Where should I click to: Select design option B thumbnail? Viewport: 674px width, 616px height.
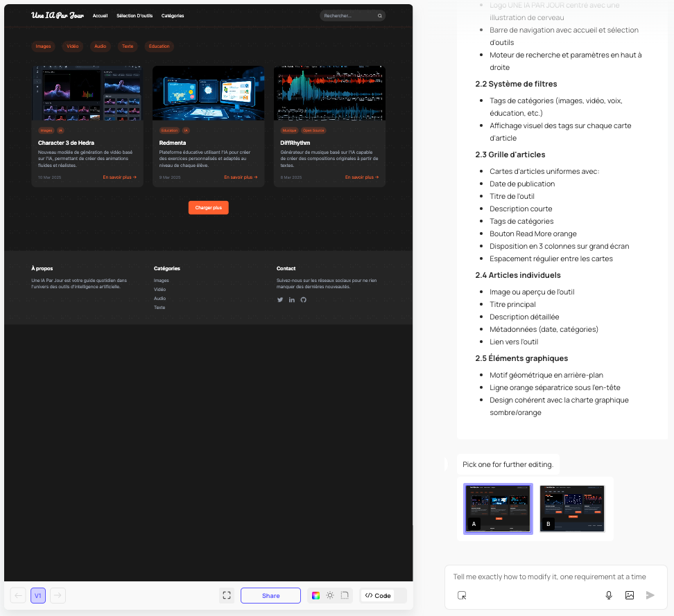coord(572,508)
